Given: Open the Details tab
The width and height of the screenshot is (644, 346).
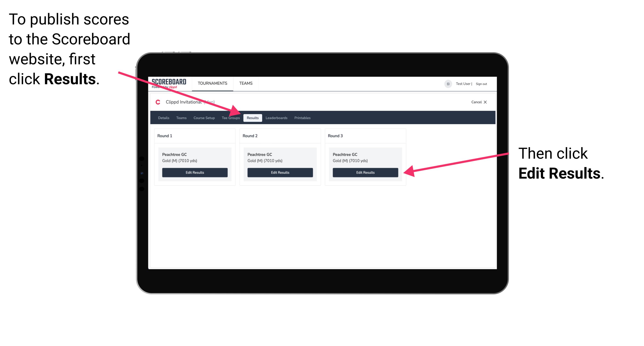Looking at the screenshot, I should click(x=163, y=118).
